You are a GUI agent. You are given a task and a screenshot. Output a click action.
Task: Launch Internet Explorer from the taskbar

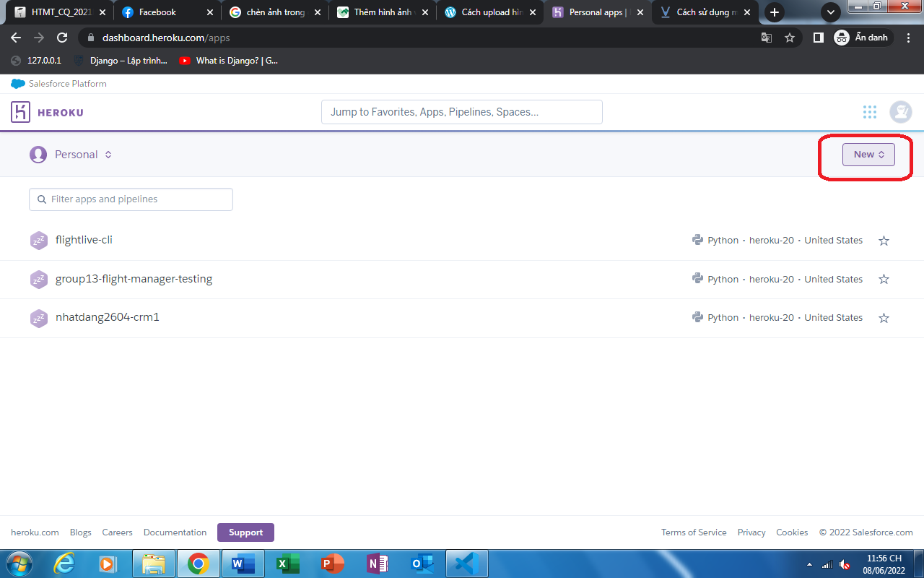point(65,564)
